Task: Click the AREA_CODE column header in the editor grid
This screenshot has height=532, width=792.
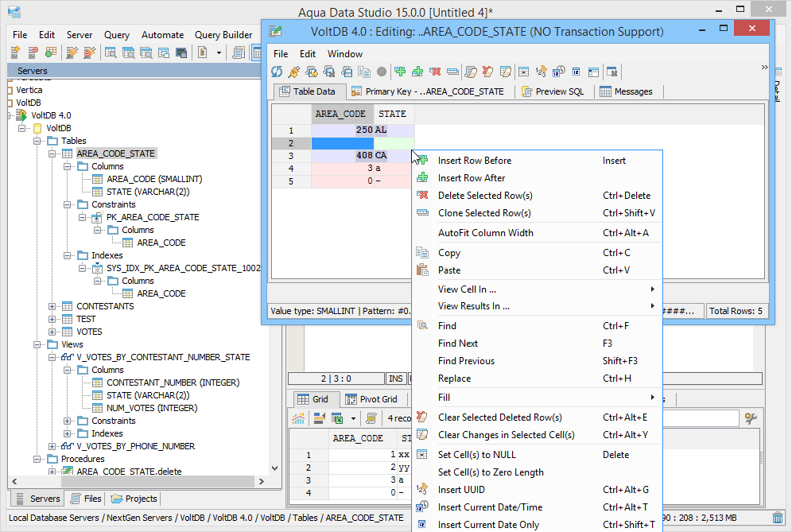Action: (x=343, y=115)
